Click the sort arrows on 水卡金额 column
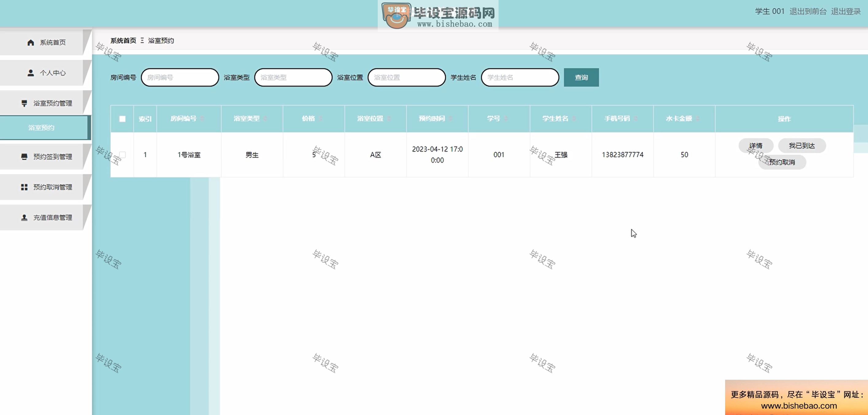This screenshot has width=868, height=415. (698, 119)
